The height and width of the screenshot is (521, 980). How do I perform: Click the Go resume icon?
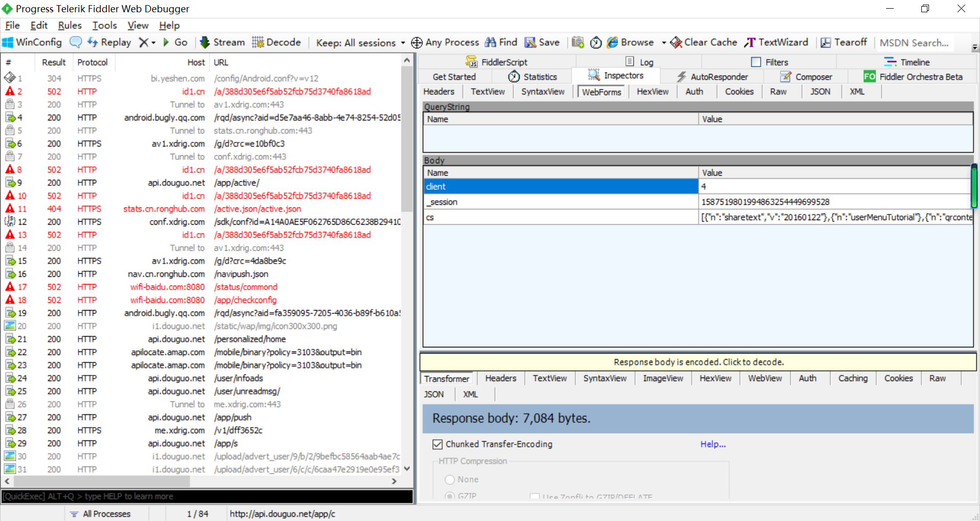coord(166,42)
